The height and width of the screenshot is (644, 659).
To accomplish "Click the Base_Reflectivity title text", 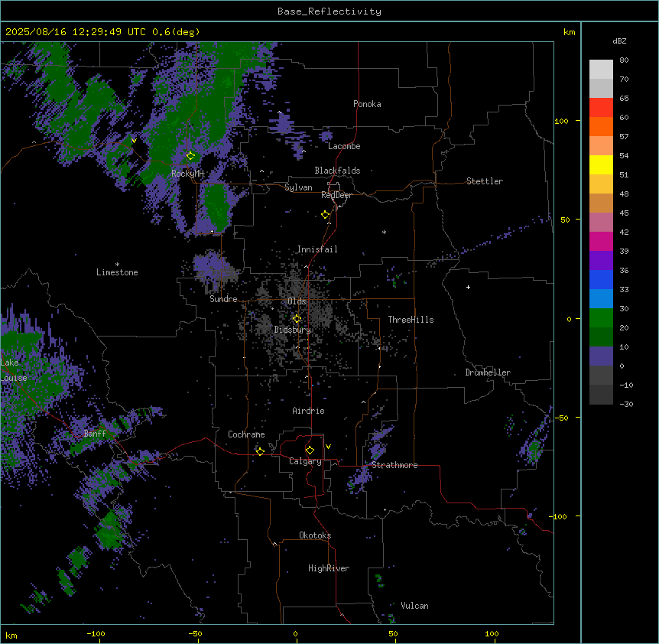I will coord(329,11).
